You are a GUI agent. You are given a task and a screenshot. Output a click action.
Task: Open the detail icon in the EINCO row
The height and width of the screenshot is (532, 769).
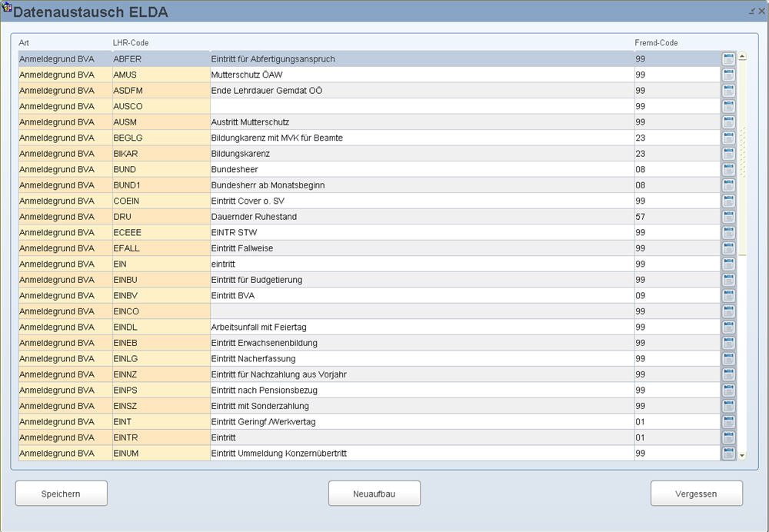tap(728, 311)
